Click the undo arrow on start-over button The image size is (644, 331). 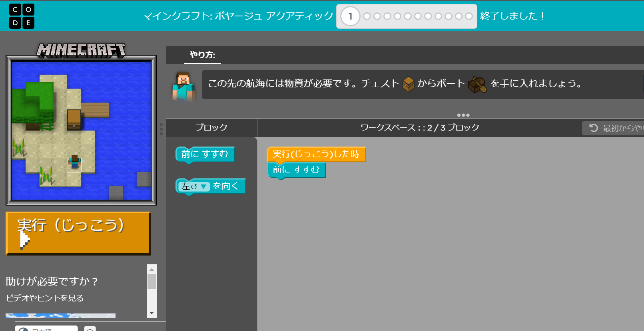594,128
